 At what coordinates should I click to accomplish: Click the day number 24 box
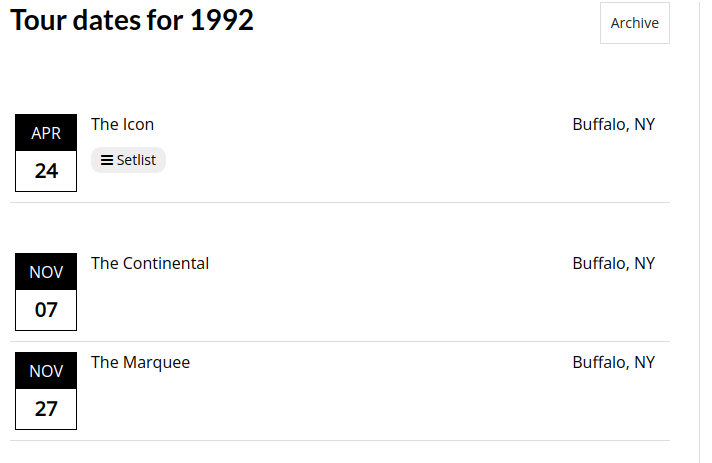[x=46, y=171]
